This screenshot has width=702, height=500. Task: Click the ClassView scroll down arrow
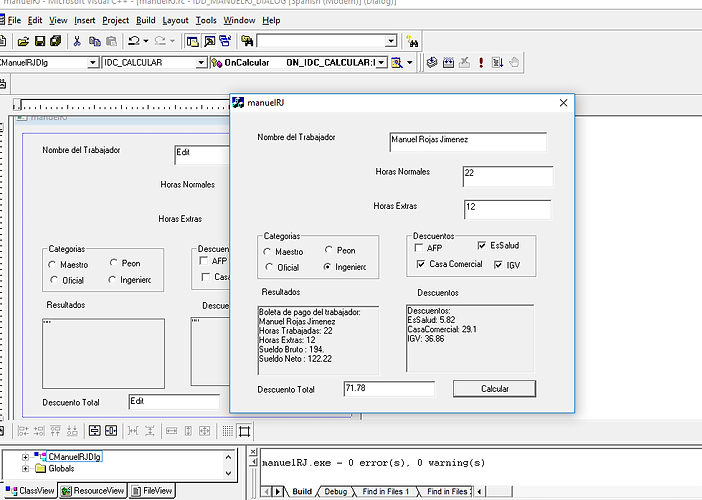click(228, 473)
